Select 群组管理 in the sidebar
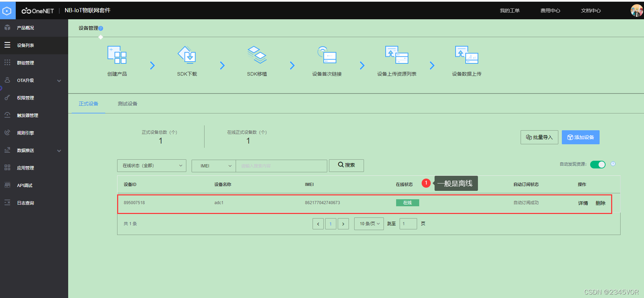The width and height of the screenshot is (644, 298). pos(34,63)
